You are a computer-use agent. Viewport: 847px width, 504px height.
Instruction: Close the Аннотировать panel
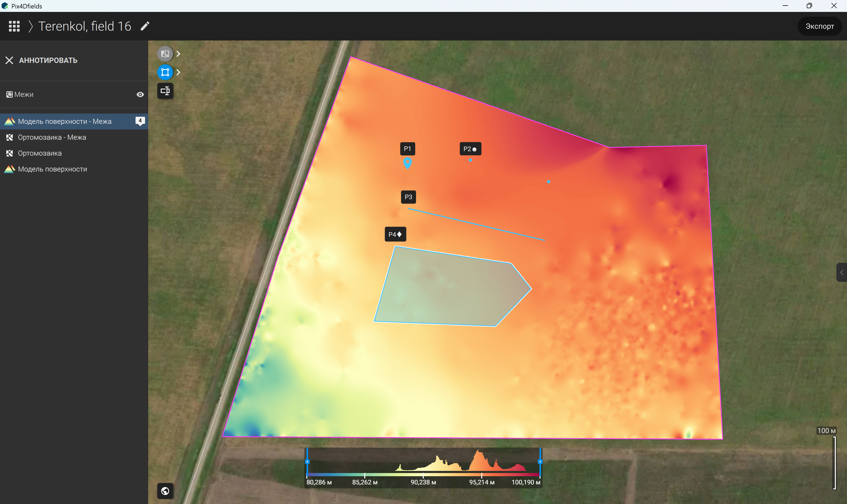coord(9,60)
